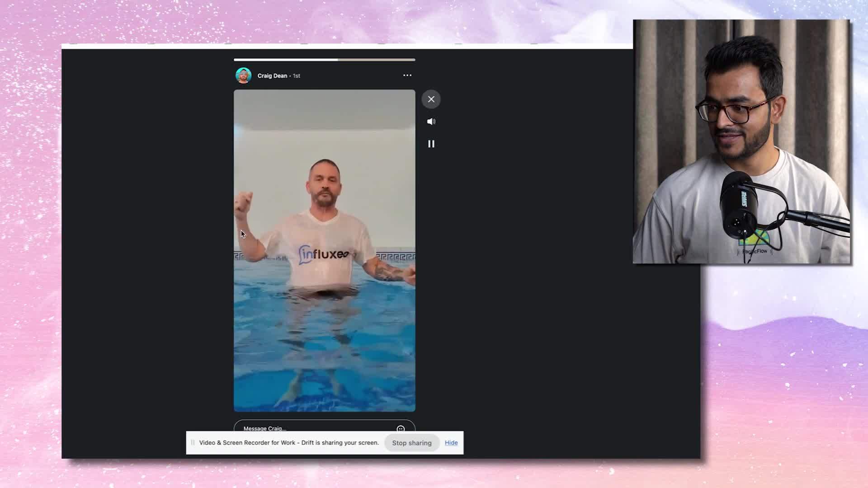This screenshot has height=488, width=868.
Task: Click the emoji picker icon in message box
Action: [x=400, y=428]
